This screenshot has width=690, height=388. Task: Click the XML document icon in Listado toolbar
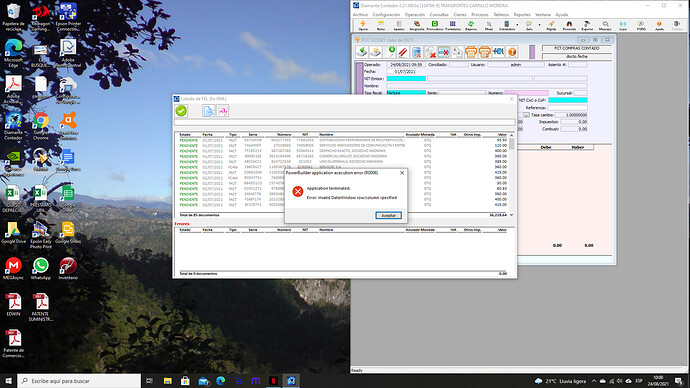(x=209, y=111)
